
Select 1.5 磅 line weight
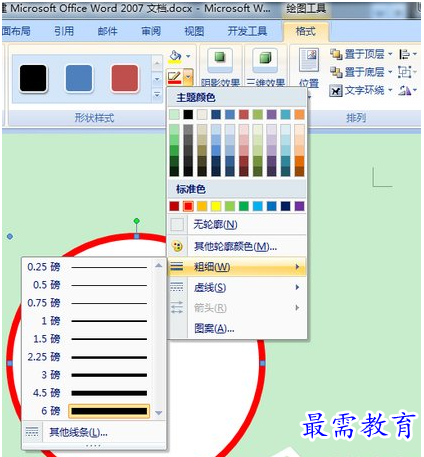pyautogui.click(x=87, y=339)
